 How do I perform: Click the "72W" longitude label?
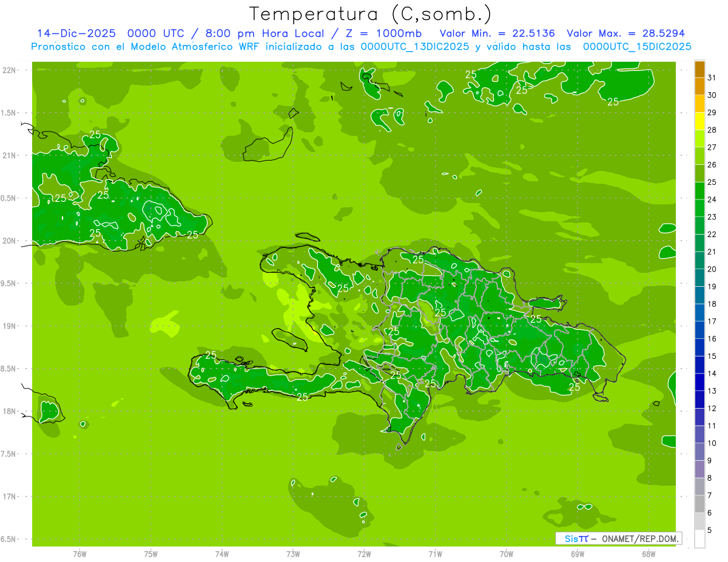click(365, 554)
